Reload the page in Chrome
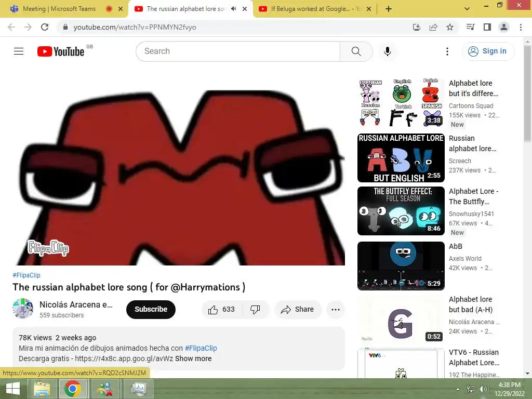Image resolution: width=532 pixels, height=399 pixels. (x=45, y=27)
